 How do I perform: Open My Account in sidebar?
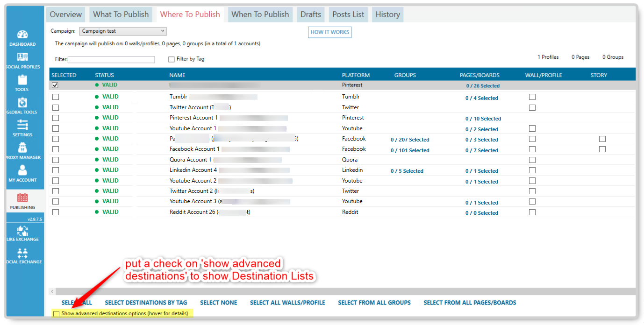(x=22, y=173)
